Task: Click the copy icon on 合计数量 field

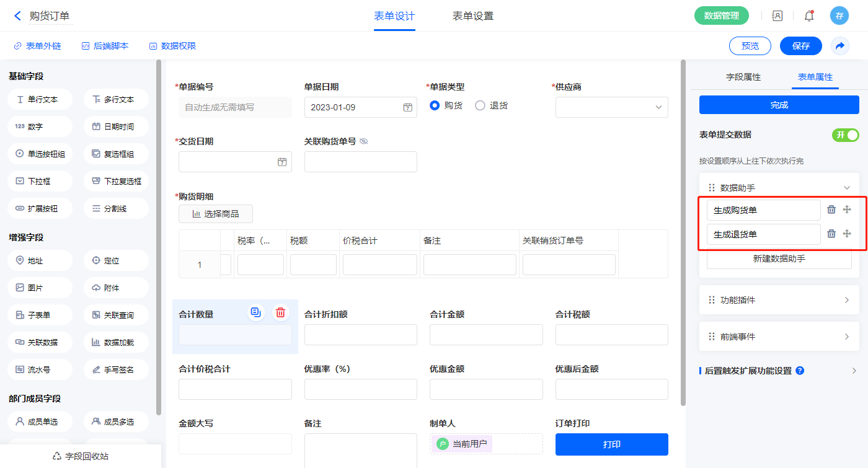Action: click(x=255, y=312)
